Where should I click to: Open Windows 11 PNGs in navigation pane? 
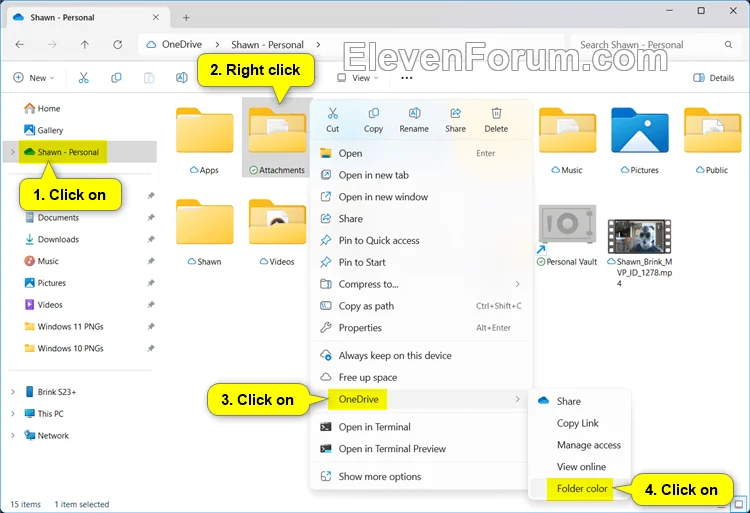click(64, 327)
